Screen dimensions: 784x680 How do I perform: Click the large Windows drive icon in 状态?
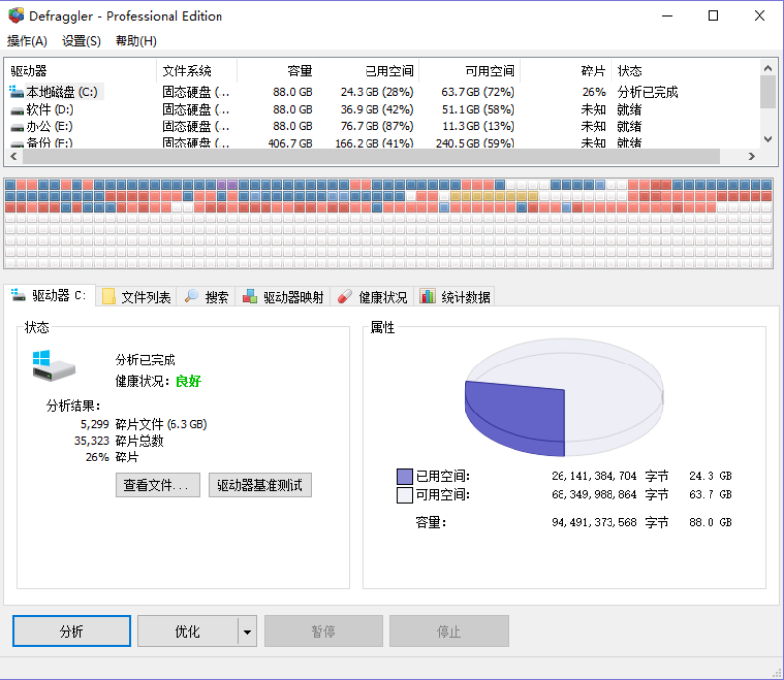coord(54,365)
